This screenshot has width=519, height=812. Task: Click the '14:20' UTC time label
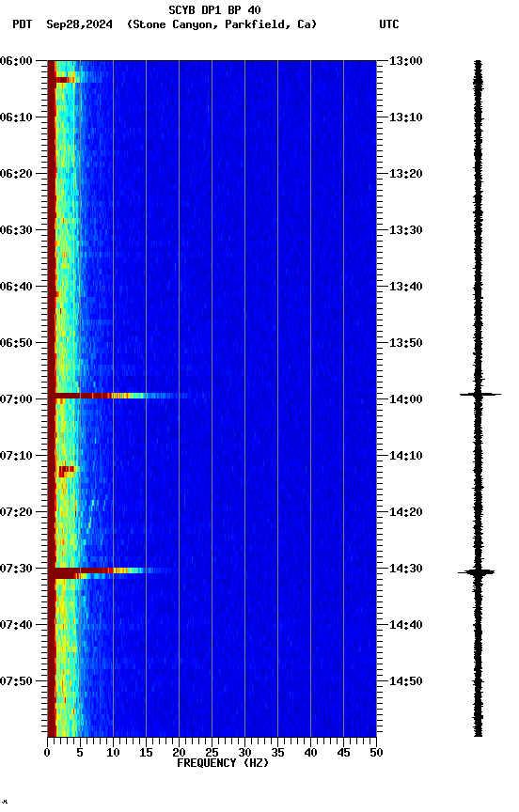pos(406,513)
